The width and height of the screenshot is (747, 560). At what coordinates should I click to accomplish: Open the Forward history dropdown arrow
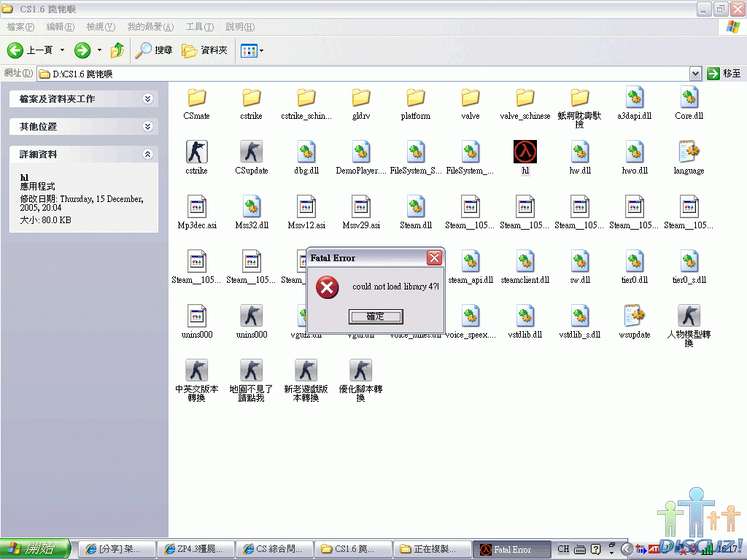point(99,50)
